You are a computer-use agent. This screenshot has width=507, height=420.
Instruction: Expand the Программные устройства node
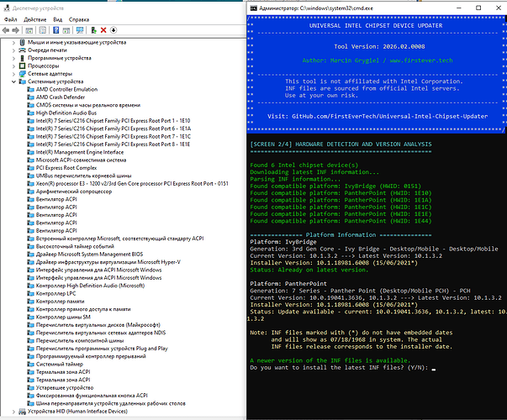tap(13, 58)
